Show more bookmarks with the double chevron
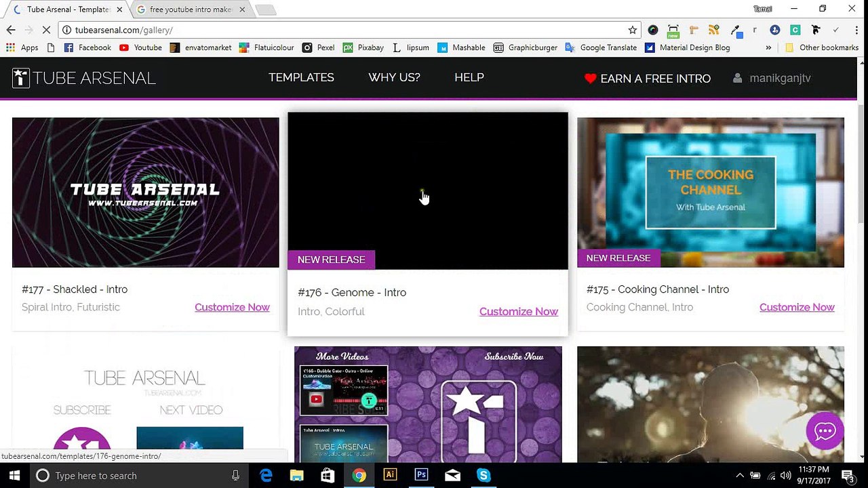The height and width of the screenshot is (488, 868). pyautogui.click(x=768, y=47)
